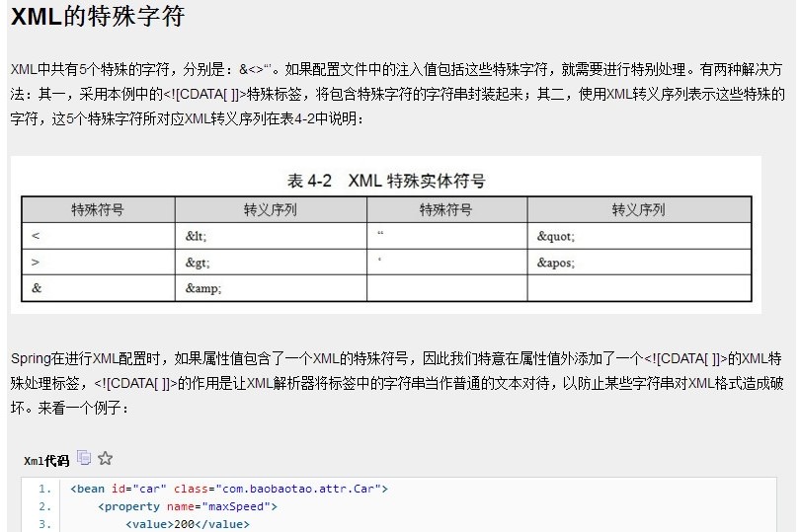Click the &lt; escape sequence cell
The image size is (800, 532).
click(x=271, y=236)
